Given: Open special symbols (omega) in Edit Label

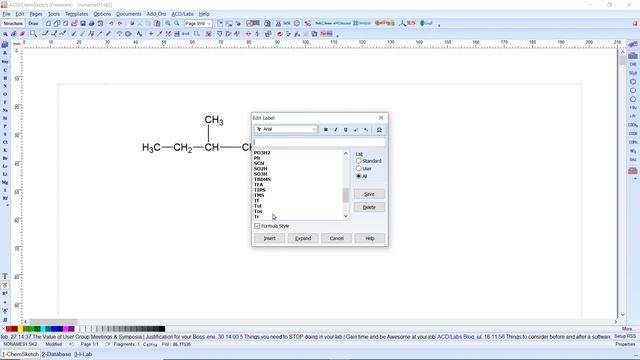Looking at the screenshot, I should pos(379,129).
